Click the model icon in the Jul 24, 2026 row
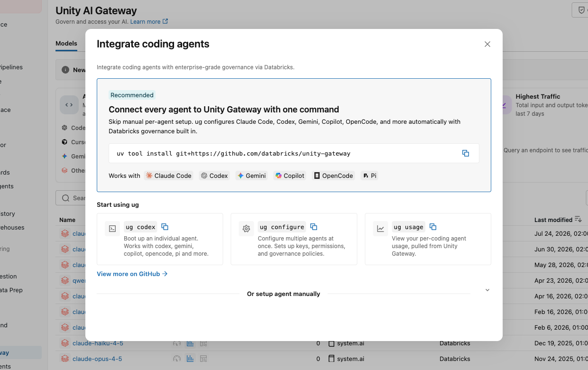This screenshot has width=588, height=370. (x=64, y=233)
